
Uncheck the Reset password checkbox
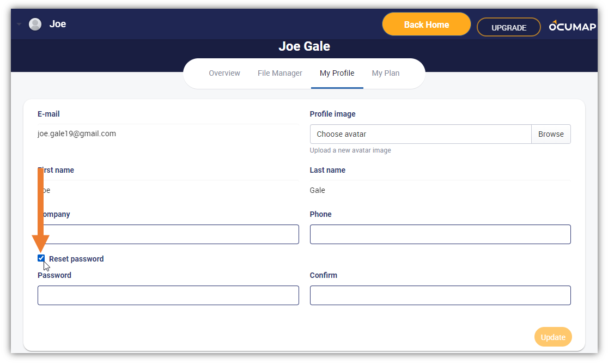tap(41, 258)
